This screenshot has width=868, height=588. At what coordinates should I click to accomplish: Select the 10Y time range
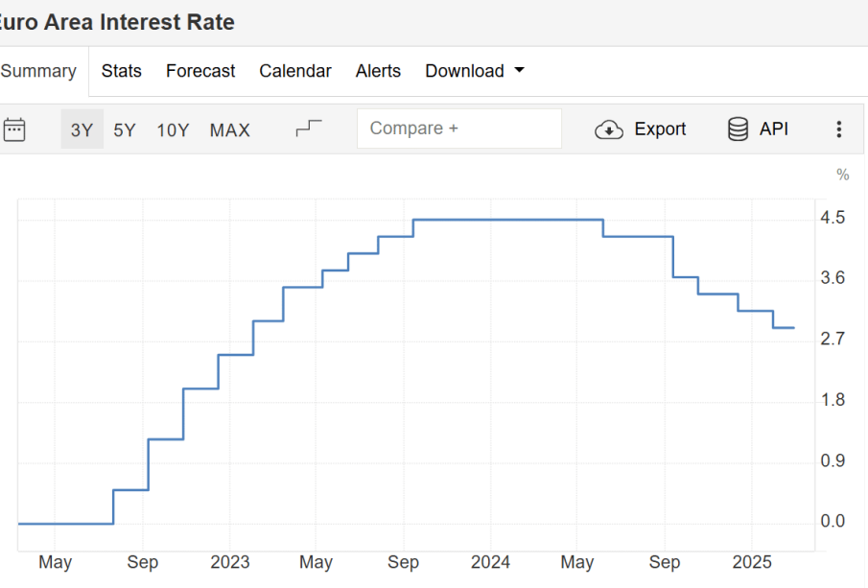pyautogui.click(x=173, y=130)
